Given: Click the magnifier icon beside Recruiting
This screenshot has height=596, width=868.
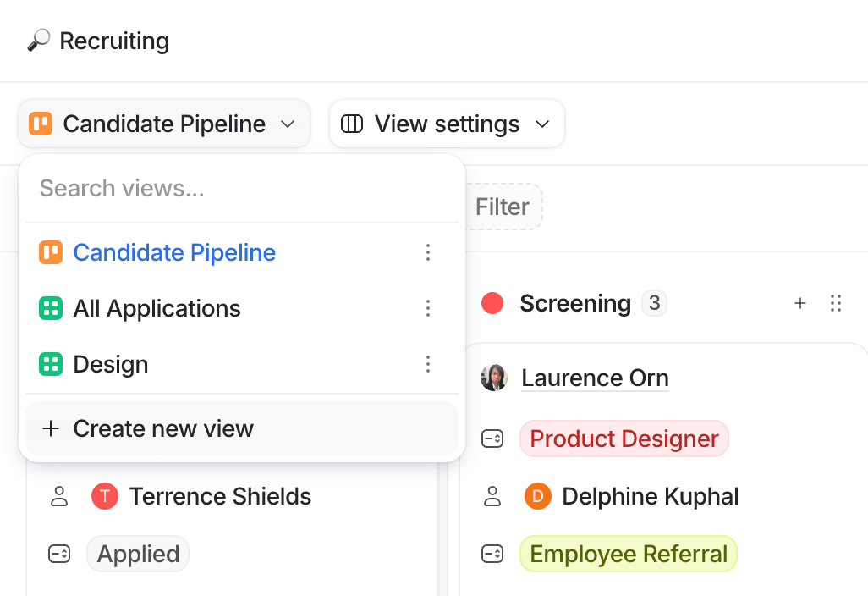Looking at the screenshot, I should point(38,41).
